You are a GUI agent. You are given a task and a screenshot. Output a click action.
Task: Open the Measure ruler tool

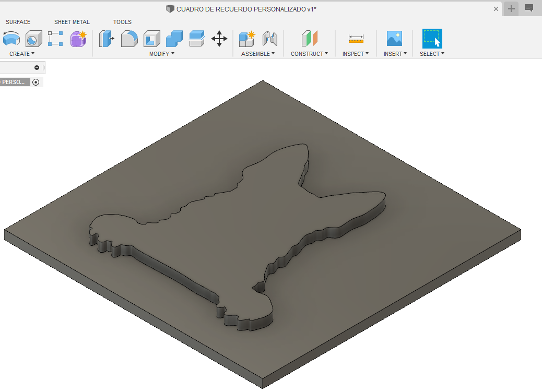(356, 39)
